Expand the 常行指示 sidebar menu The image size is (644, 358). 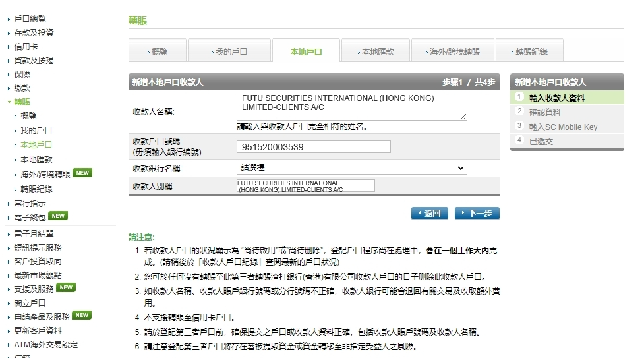pyautogui.click(x=30, y=204)
